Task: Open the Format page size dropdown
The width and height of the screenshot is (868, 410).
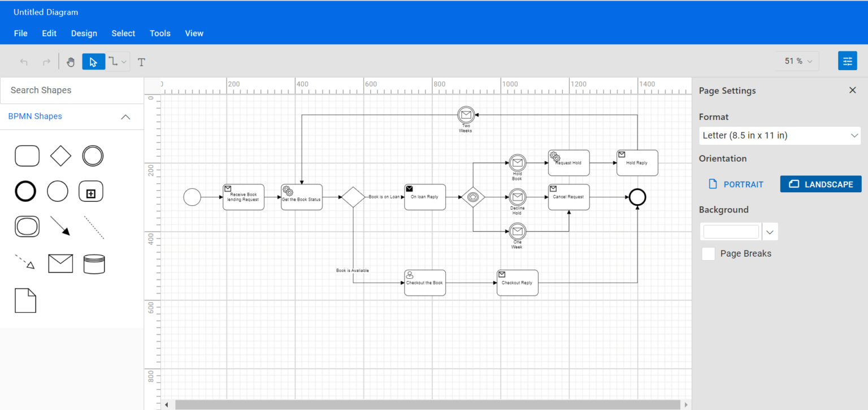Action: 779,136
